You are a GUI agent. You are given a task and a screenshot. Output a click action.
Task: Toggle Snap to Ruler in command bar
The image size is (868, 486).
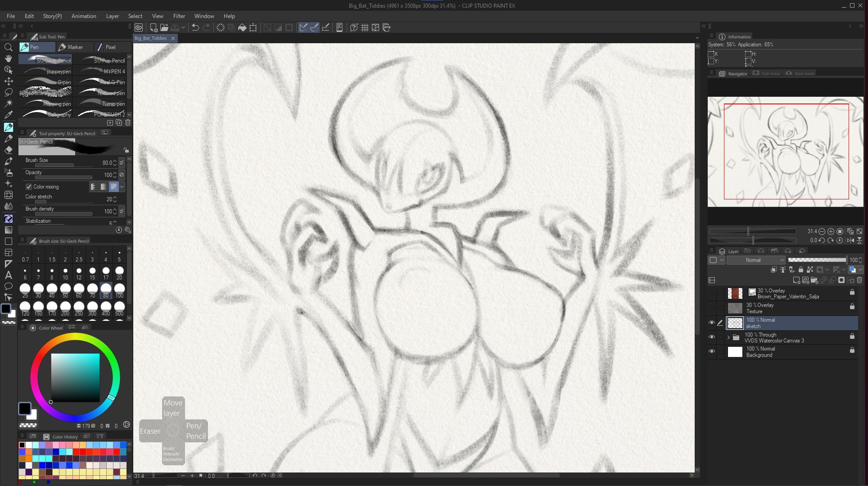303,27
